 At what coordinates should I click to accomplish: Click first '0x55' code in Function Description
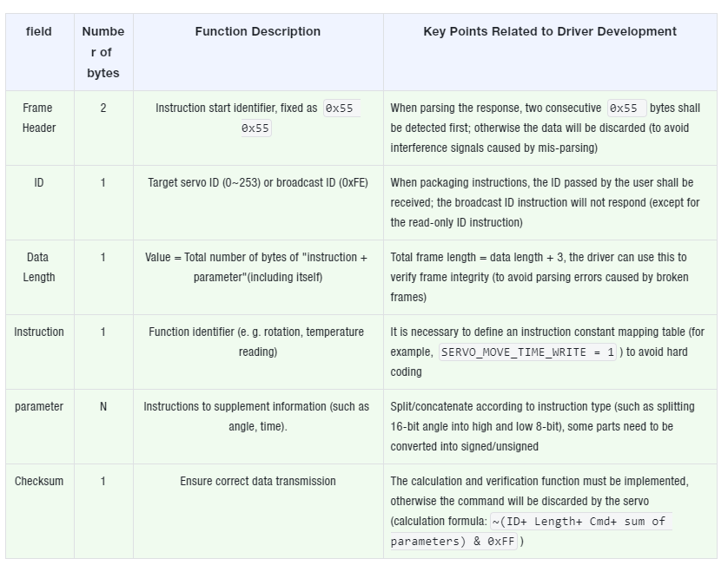(x=340, y=108)
